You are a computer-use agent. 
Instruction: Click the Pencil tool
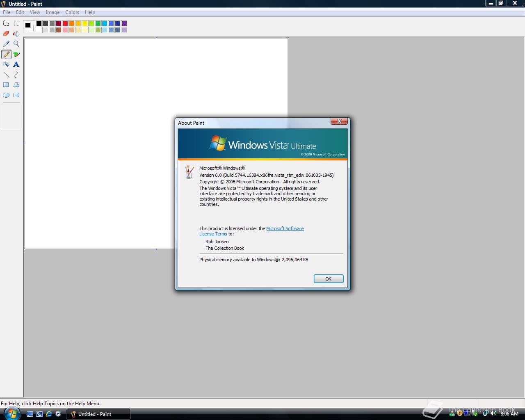click(x=6, y=54)
